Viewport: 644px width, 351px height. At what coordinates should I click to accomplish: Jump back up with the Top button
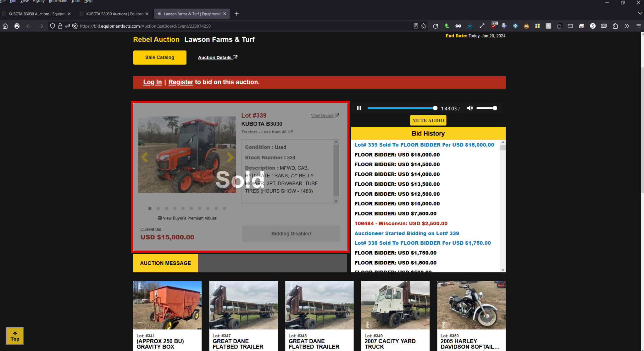(15, 336)
